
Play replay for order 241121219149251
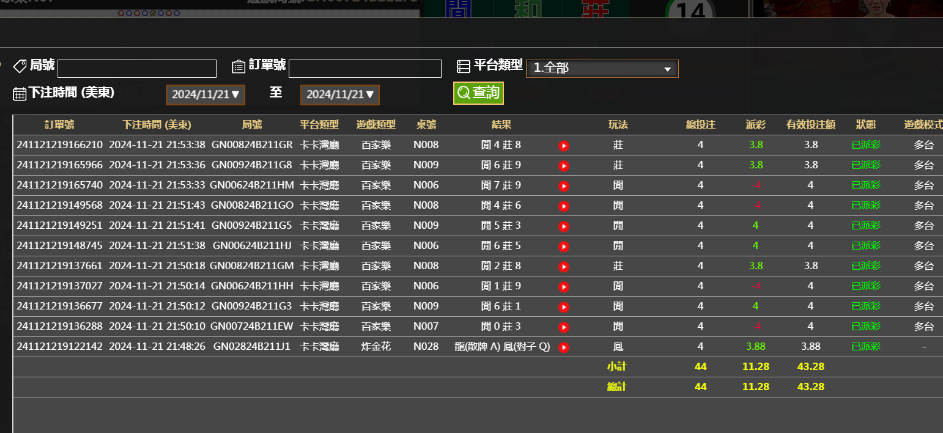[x=564, y=226]
